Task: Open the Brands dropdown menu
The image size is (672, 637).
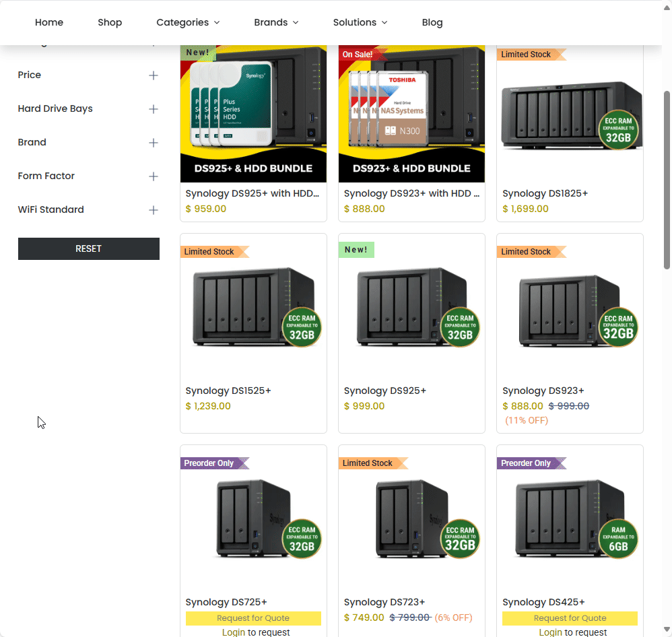Action: [276, 22]
